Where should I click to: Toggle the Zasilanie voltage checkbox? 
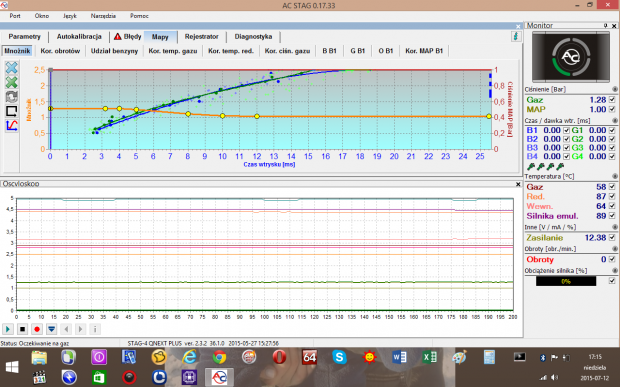[x=612, y=238]
